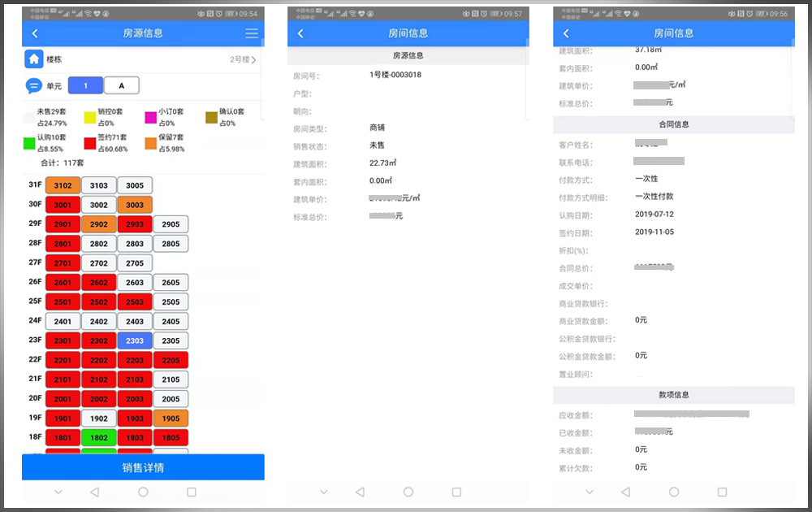Image resolution: width=812 pixels, height=512 pixels.
Task: Select orange reserved room 3102
Action: (x=63, y=185)
